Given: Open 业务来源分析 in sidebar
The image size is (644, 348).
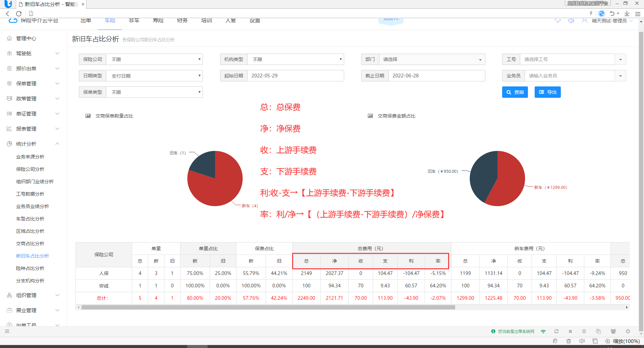Looking at the screenshot, I should (30, 157).
